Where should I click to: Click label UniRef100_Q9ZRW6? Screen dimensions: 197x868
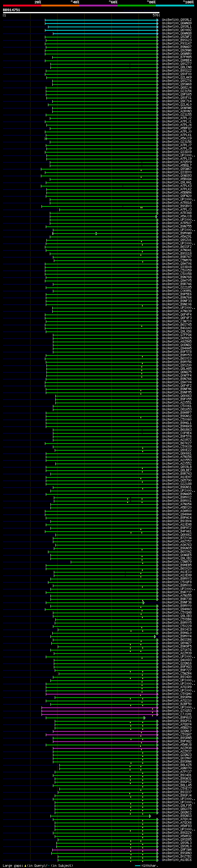(177, 50)
